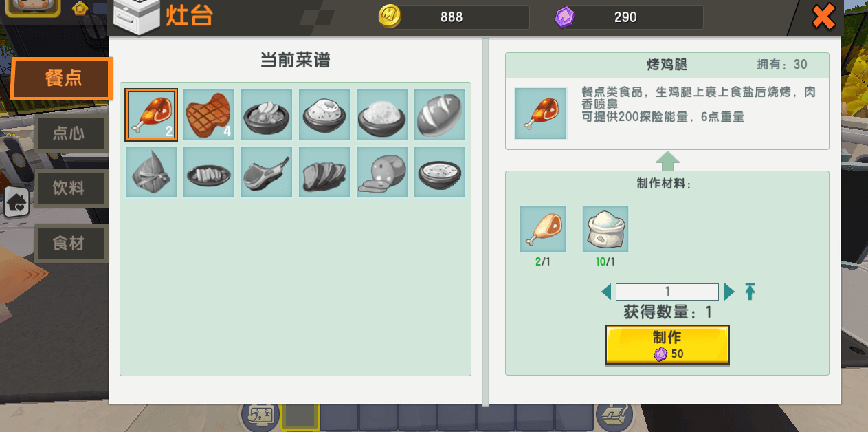The image size is (868, 432).
Task: Click the yellow 制作 craft button
Action: [x=667, y=345]
